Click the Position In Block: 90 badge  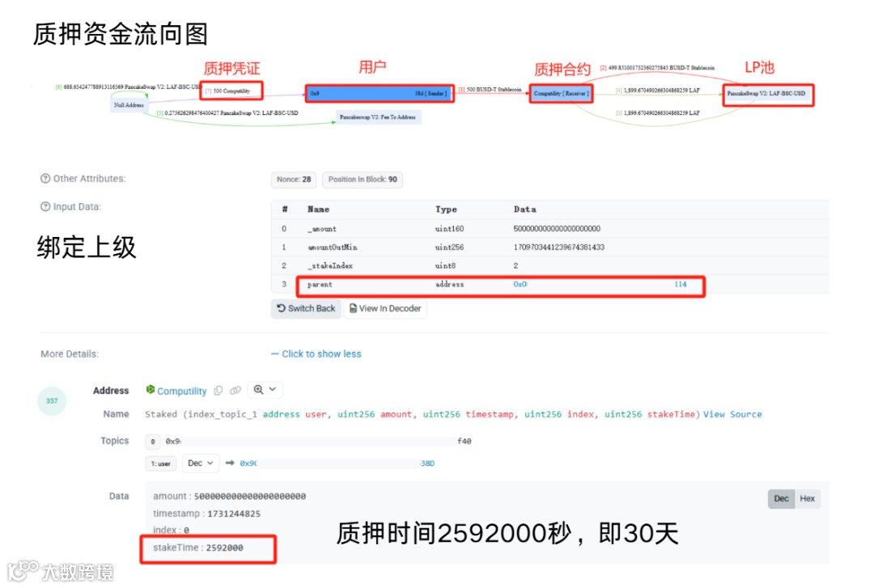point(363,180)
